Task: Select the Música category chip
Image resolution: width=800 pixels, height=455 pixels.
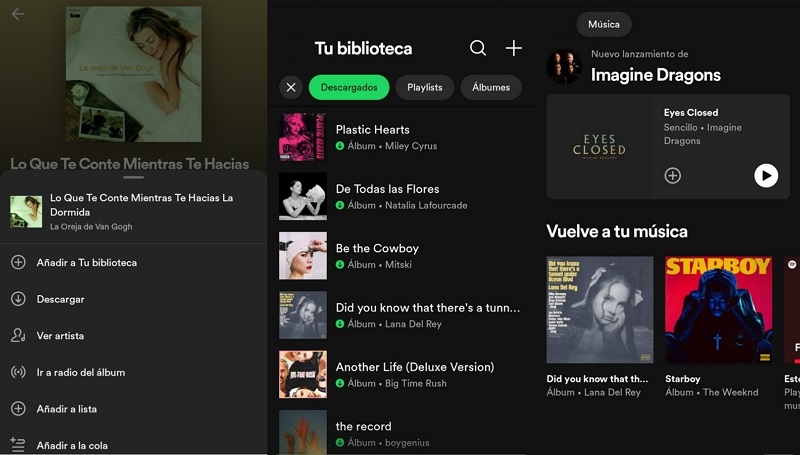Action: pyautogui.click(x=604, y=24)
